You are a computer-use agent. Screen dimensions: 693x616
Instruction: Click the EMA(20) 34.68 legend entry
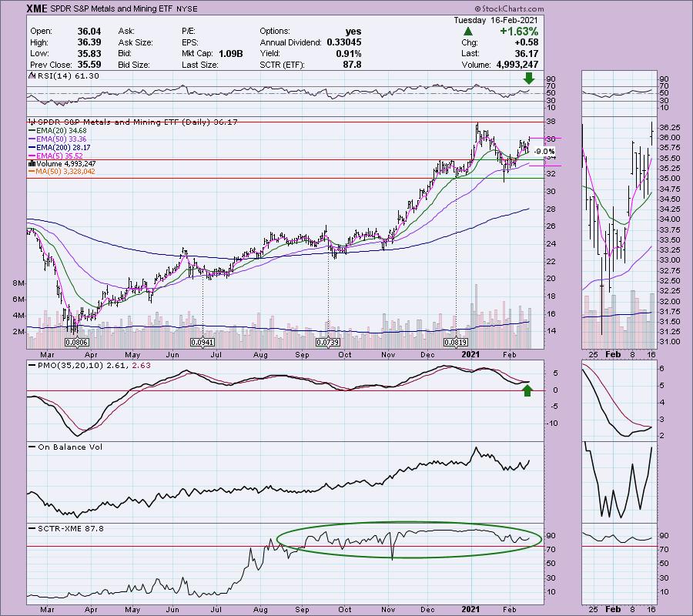(62, 130)
